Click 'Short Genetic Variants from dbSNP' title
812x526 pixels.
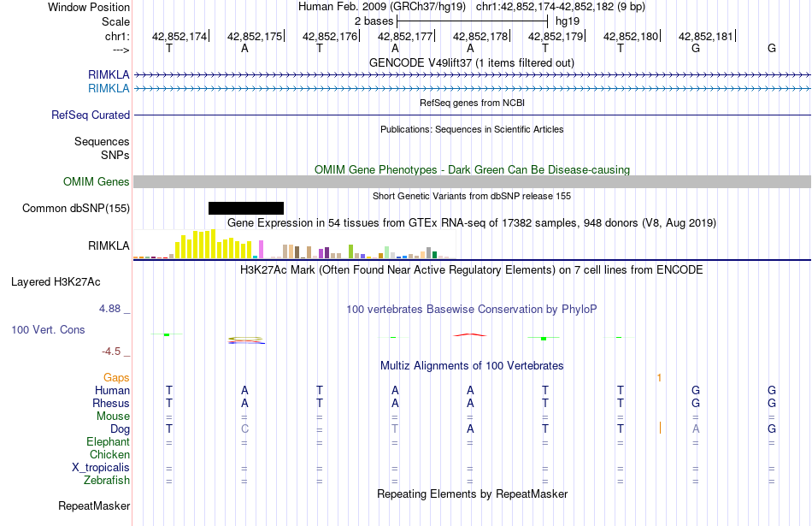click(x=472, y=197)
